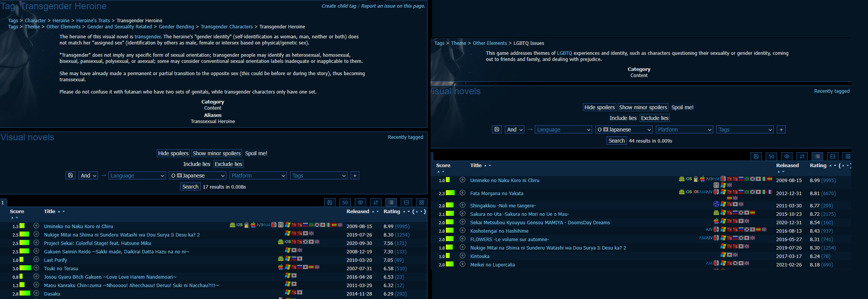Click the plus icon beside Project Sekai row
Screen dimensions: 868x299
(36, 243)
